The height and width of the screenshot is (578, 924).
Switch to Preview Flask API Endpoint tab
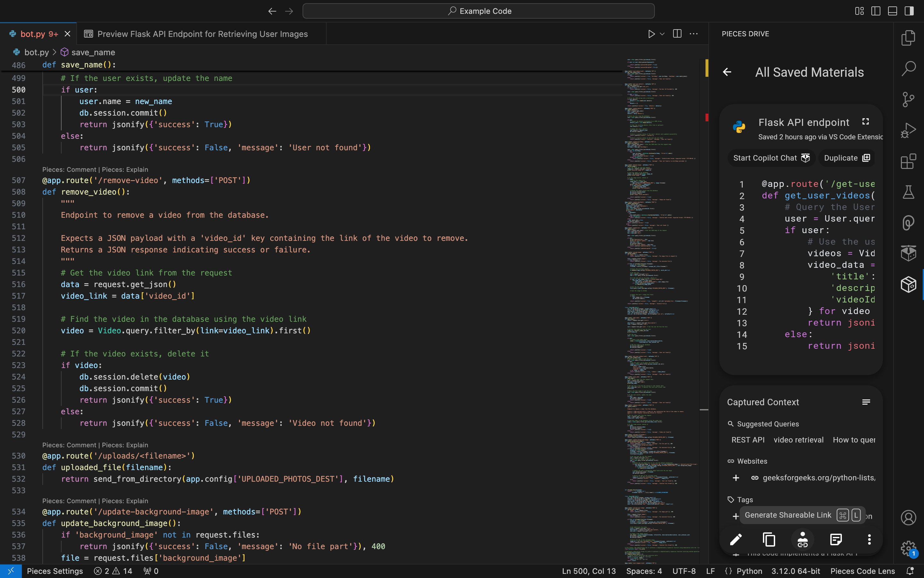coord(201,34)
